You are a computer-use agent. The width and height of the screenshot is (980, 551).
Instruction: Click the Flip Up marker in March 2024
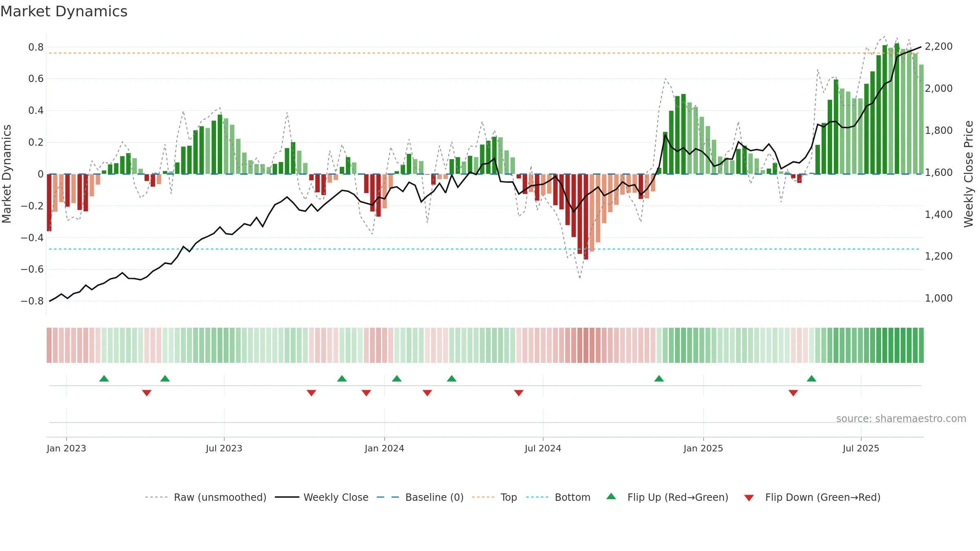point(452,378)
